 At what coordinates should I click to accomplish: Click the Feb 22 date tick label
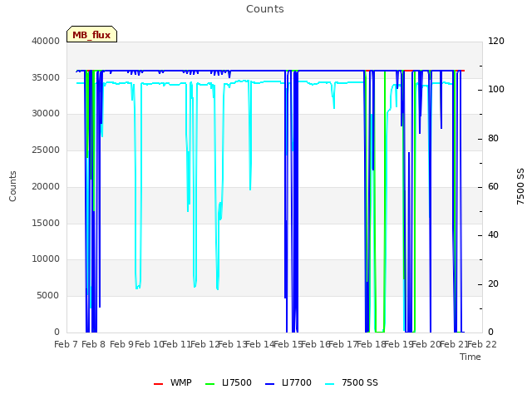482,345
